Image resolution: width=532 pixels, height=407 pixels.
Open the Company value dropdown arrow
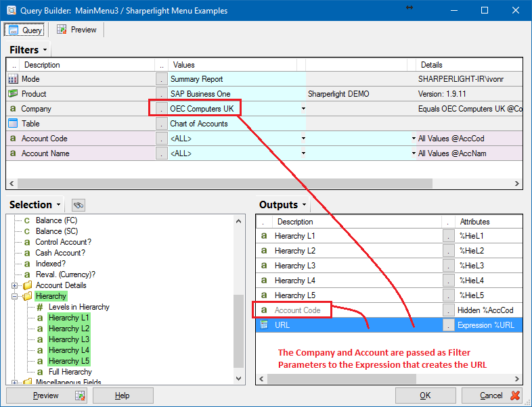(303, 109)
